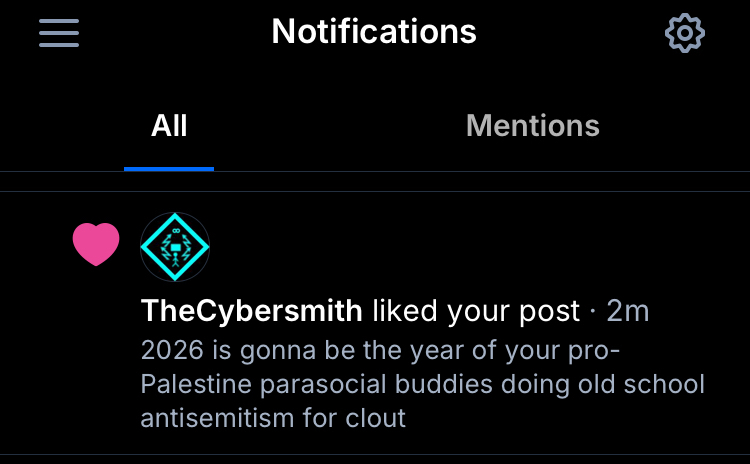The width and height of the screenshot is (750, 464).
Task: Open the hamburger navigation menu
Action: [59, 33]
